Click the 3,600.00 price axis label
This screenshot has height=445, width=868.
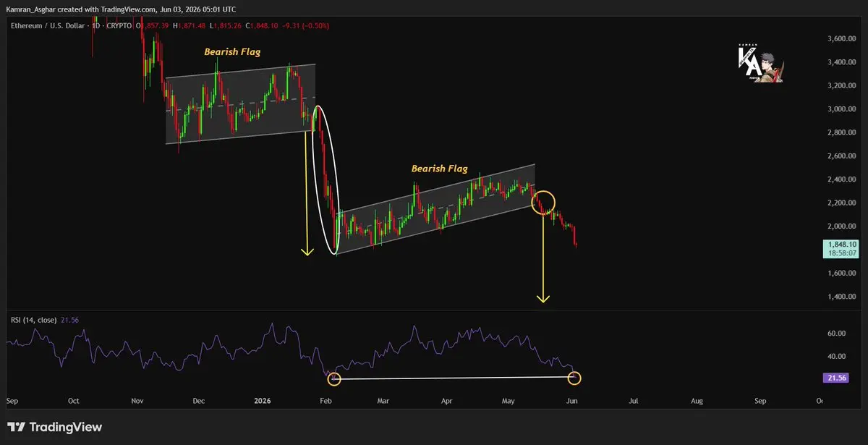tap(843, 38)
